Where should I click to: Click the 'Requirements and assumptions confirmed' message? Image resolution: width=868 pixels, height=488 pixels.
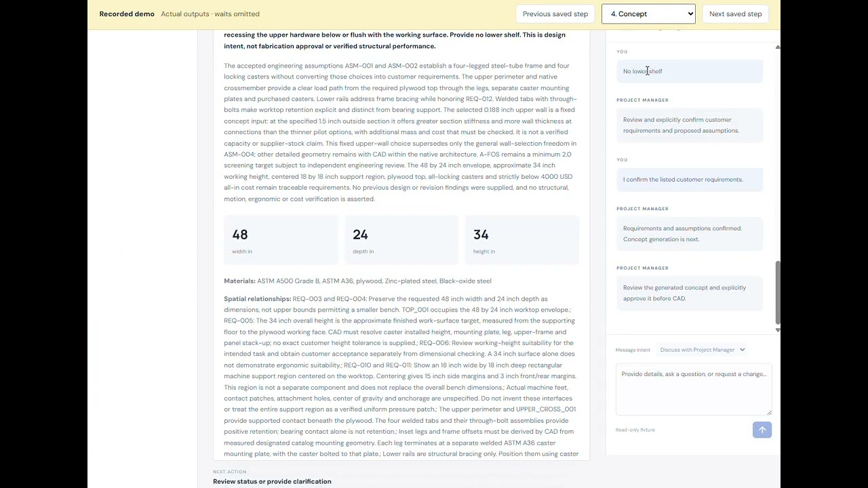pyautogui.click(x=690, y=234)
